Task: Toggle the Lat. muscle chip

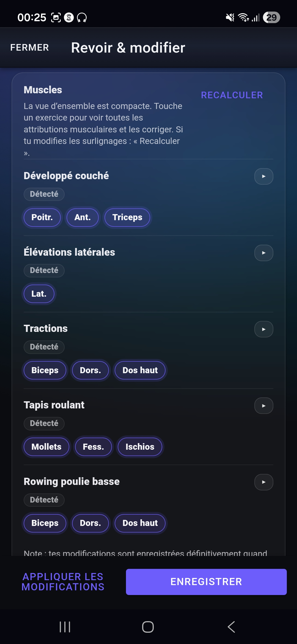Action: point(39,294)
